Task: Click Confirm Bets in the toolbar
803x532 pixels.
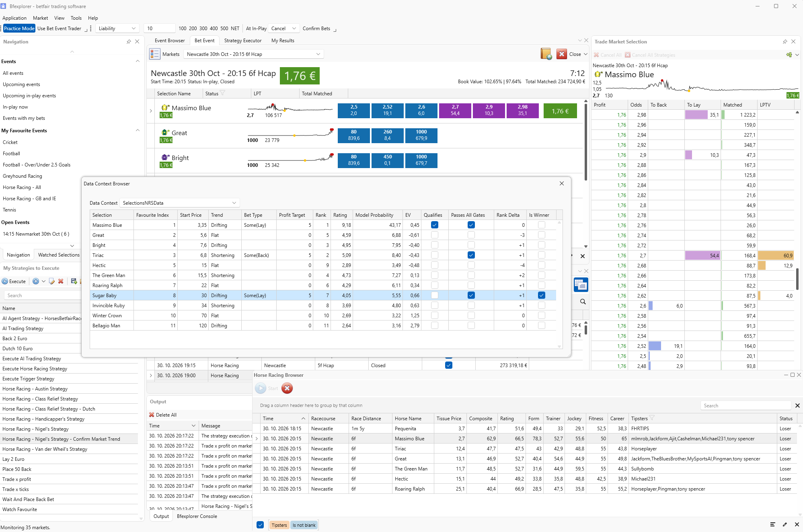Action: (316, 28)
